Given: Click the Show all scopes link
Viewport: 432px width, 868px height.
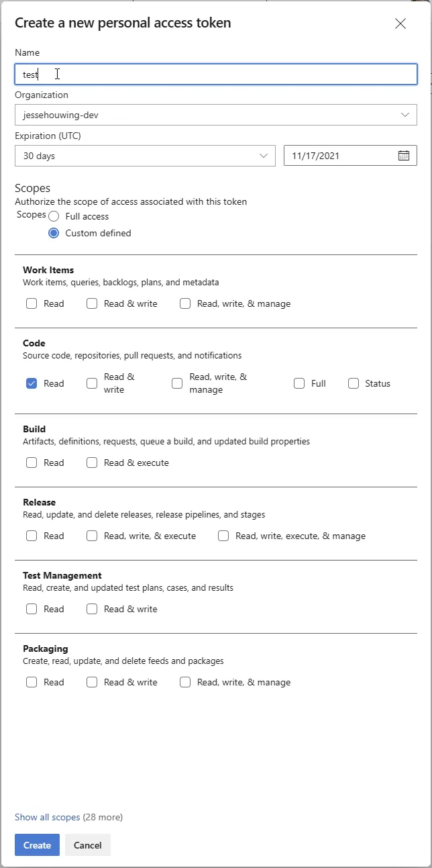Looking at the screenshot, I should (47, 817).
